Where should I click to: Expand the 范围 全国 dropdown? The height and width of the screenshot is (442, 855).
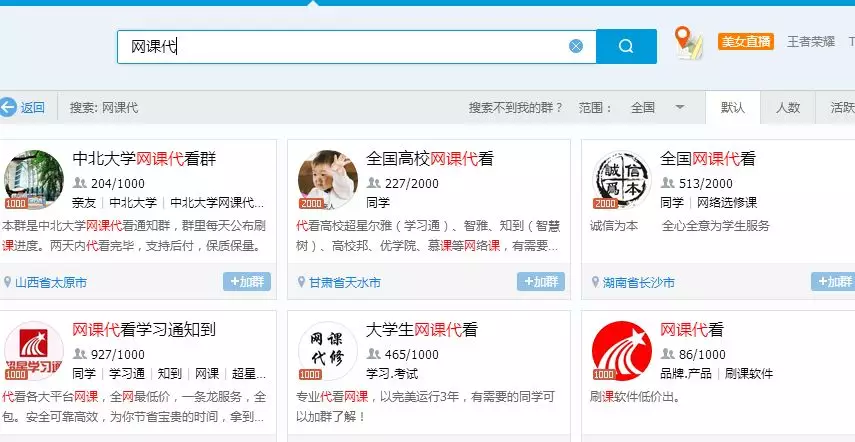coord(680,107)
